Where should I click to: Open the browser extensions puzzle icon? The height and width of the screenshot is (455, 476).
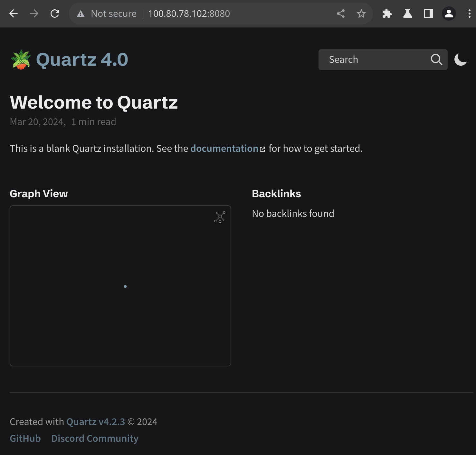(387, 14)
